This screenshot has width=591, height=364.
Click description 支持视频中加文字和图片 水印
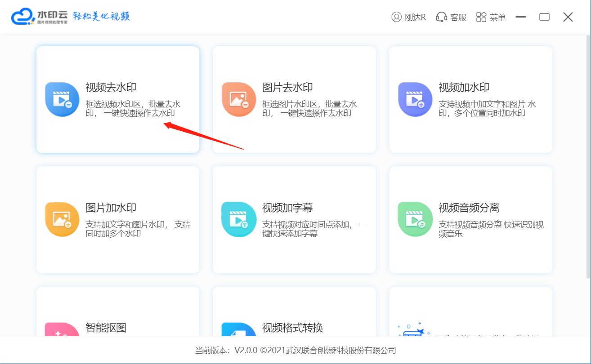coord(488,109)
